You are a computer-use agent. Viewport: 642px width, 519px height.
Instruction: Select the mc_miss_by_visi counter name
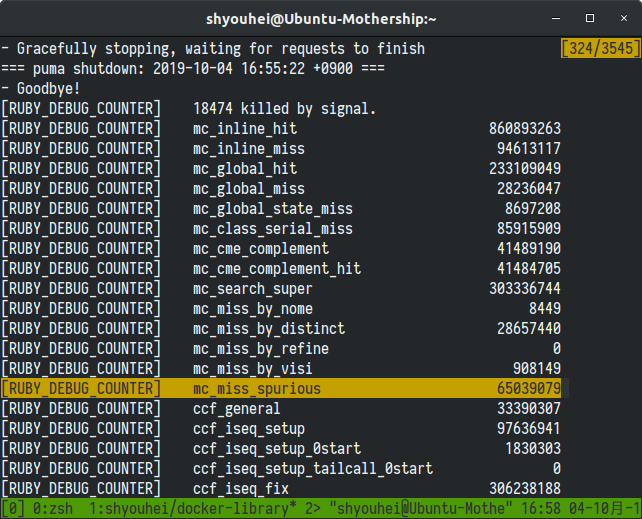[253, 369]
